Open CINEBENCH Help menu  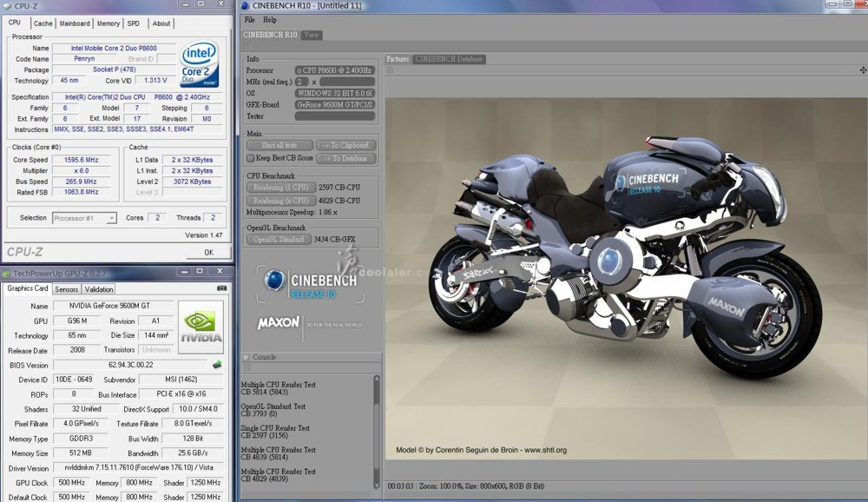pos(270,20)
